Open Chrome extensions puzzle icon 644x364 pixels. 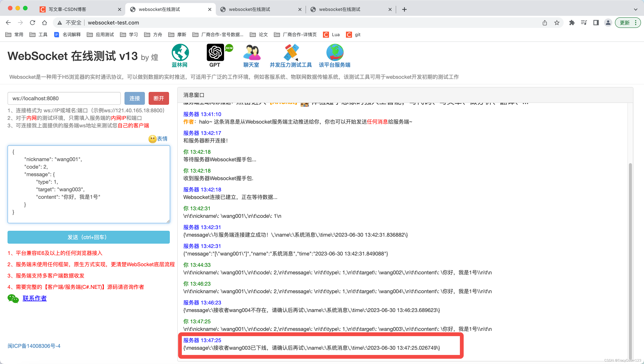pyautogui.click(x=572, y=22)
